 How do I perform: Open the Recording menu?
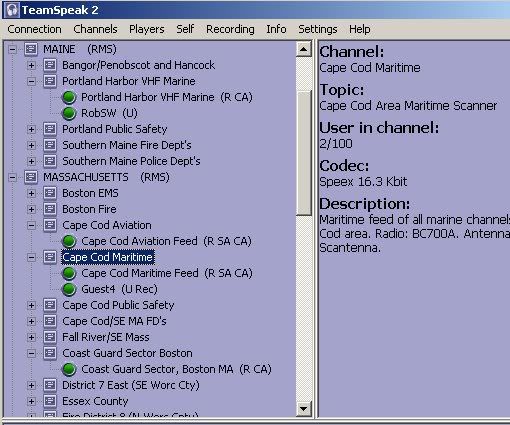tap(230, 29)
